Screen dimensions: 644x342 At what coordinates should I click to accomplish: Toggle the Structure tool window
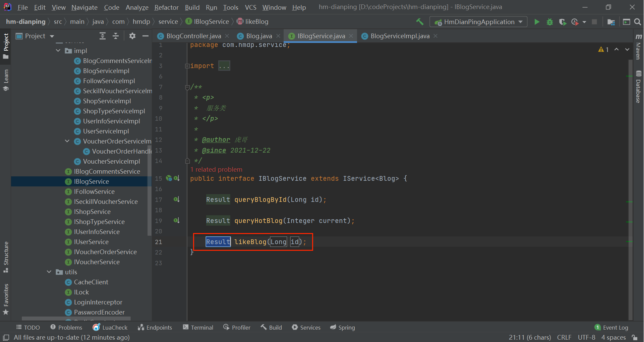6,257
